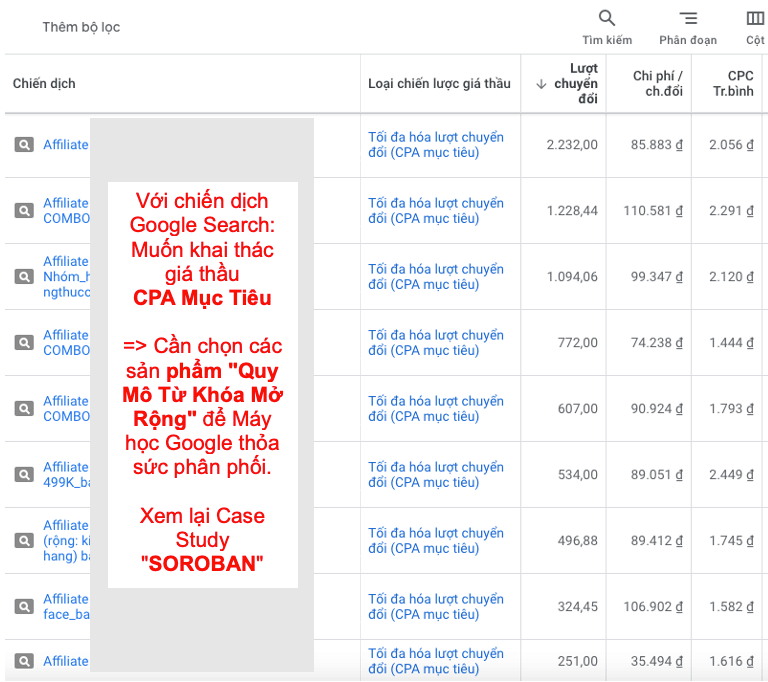This screenshot has width=768, height=682.
Task: Click search campaign icon in 496,88 row
Action: (x=24, y=541)
